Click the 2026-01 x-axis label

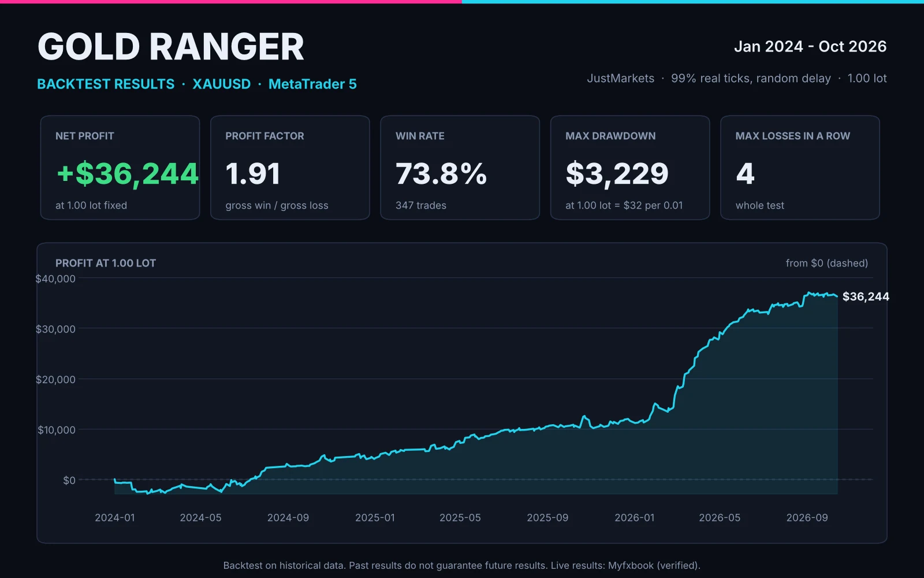(635, 517)
